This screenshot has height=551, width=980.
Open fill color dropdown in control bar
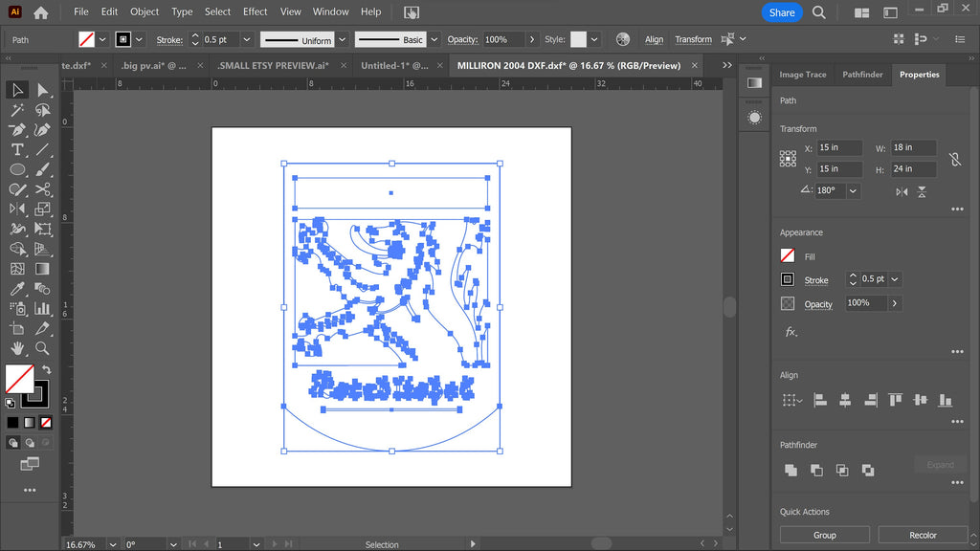tap(102, 39)
